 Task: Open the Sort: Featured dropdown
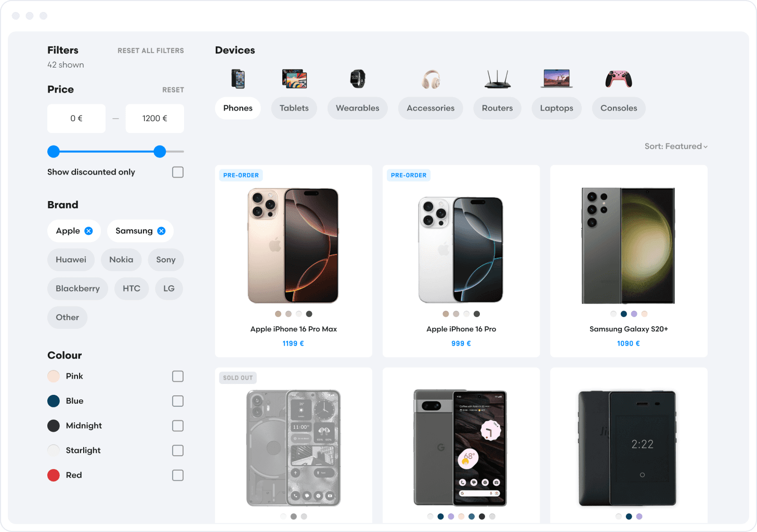676,147
